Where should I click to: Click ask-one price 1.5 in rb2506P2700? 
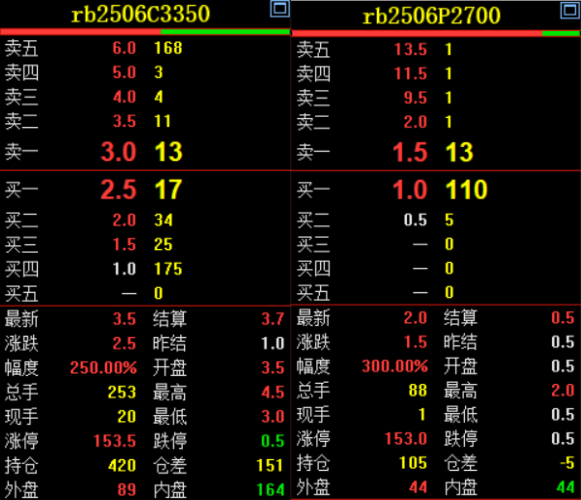[x=410, y=152]
